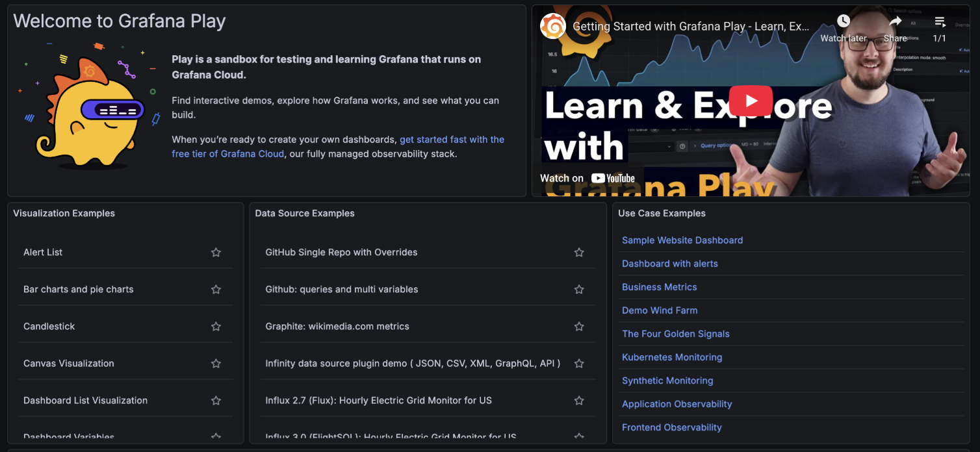This screenshot has height=452, width=980.
Task: Favorite the Candlestick dashboard
Action: tap(216, 326)
